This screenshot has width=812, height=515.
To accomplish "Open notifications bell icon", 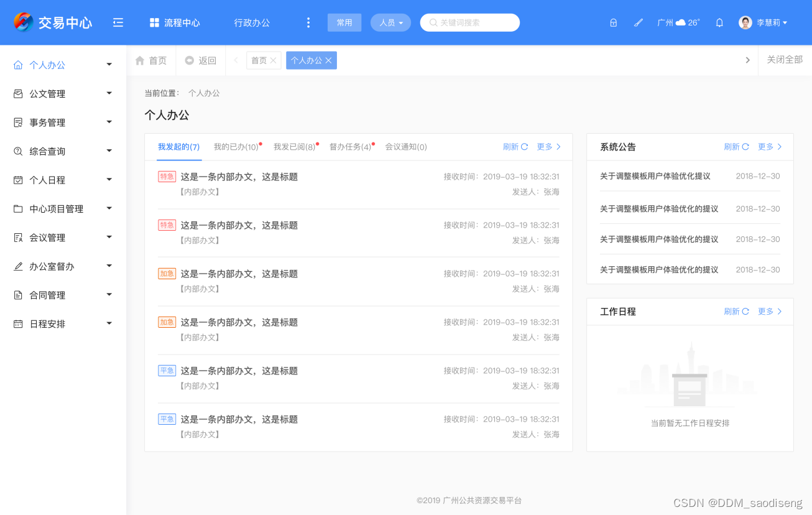I will (719, 22).
